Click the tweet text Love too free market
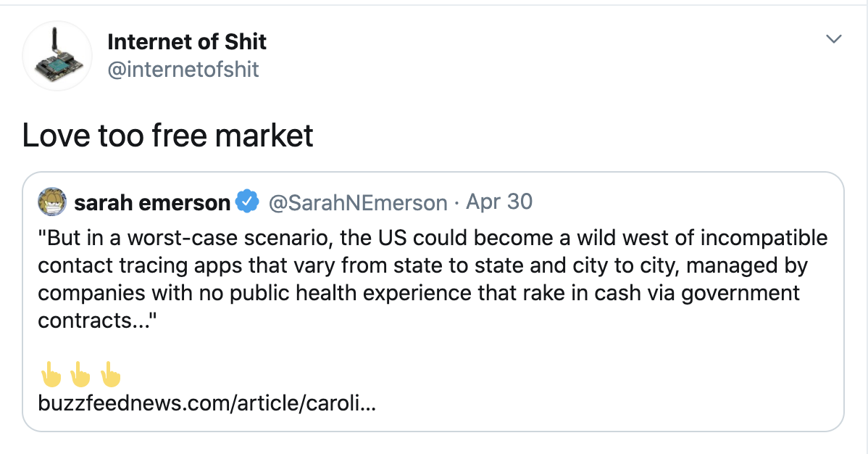This screenshot has height=454, width=868. pyautogui.click(x=167, y=135)
